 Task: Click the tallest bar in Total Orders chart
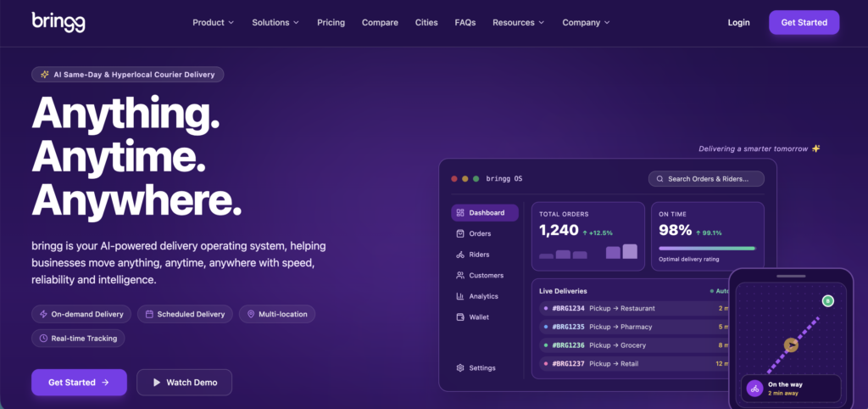click(630, 252)
